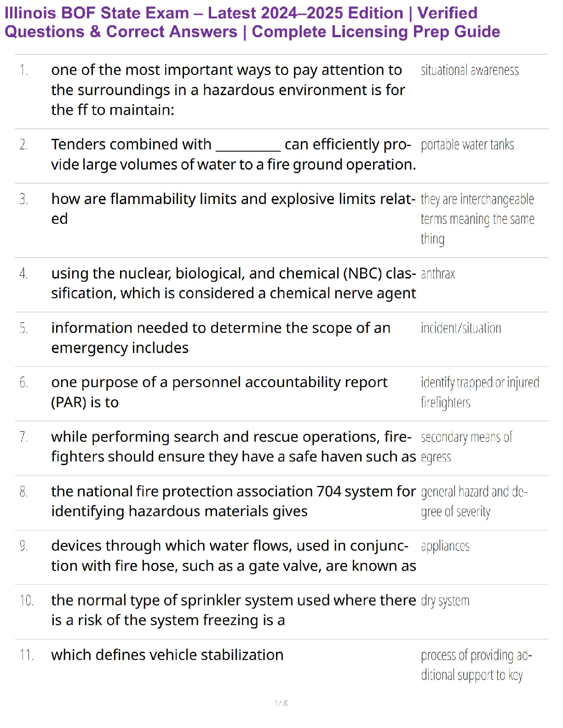Click the page number at the bottom
The height and width of the screenshot is (728, 563).
pos(281,703)
